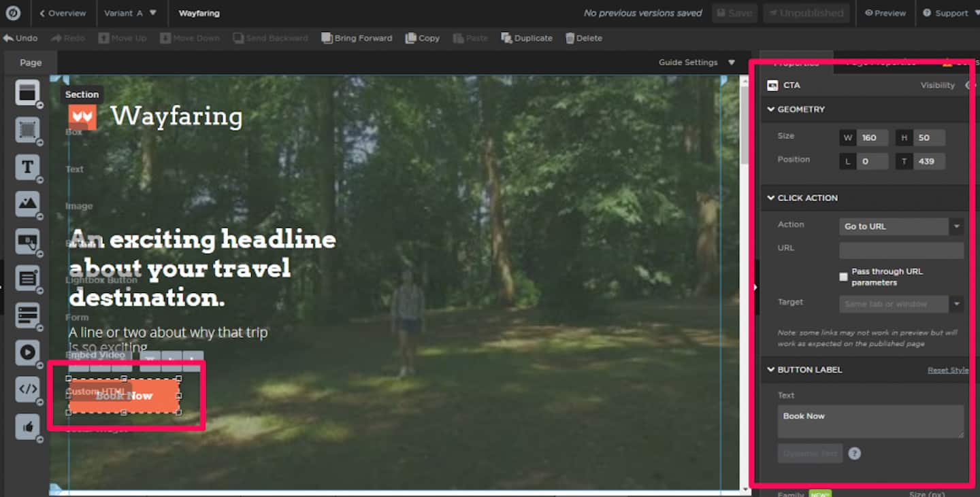Click the Dynamic Text help question icon
This screenshot has width=980, height=497.
[x=855, y=453]
